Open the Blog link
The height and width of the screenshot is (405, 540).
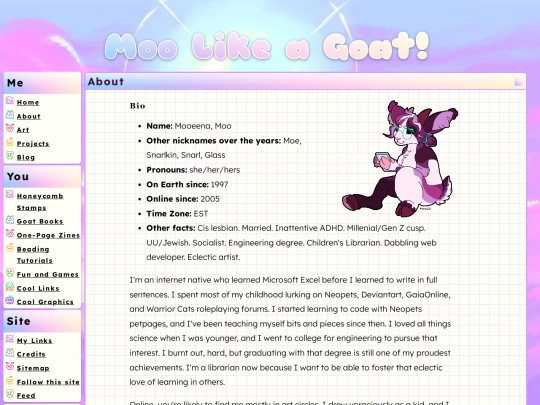(x=26, y=157)
